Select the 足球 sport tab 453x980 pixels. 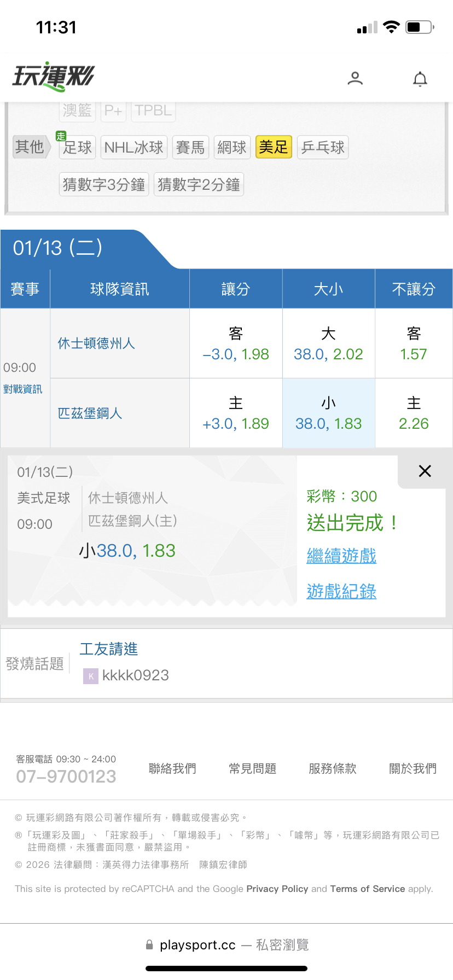pyautogui.click(x=77, y=147)
